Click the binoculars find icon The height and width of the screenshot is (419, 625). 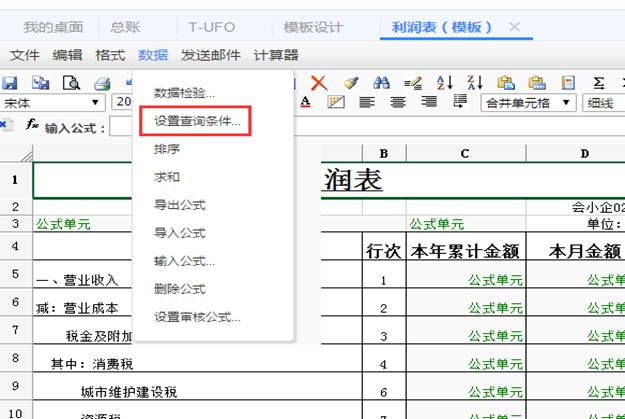coord(381,83)
